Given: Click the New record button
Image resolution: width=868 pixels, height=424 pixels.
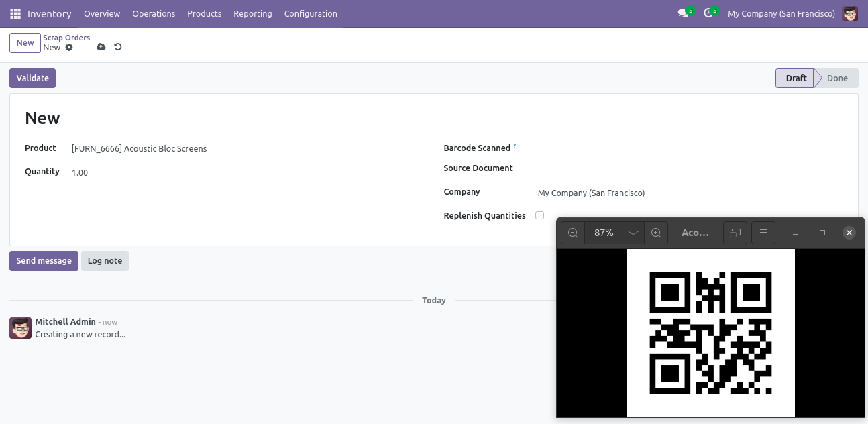Looking at the screenshot, I should [x=25, y=42].
